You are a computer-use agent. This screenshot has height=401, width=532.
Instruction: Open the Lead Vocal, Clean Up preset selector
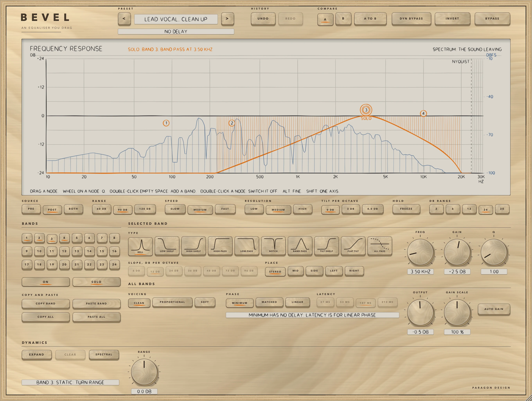tap(176, 19)
